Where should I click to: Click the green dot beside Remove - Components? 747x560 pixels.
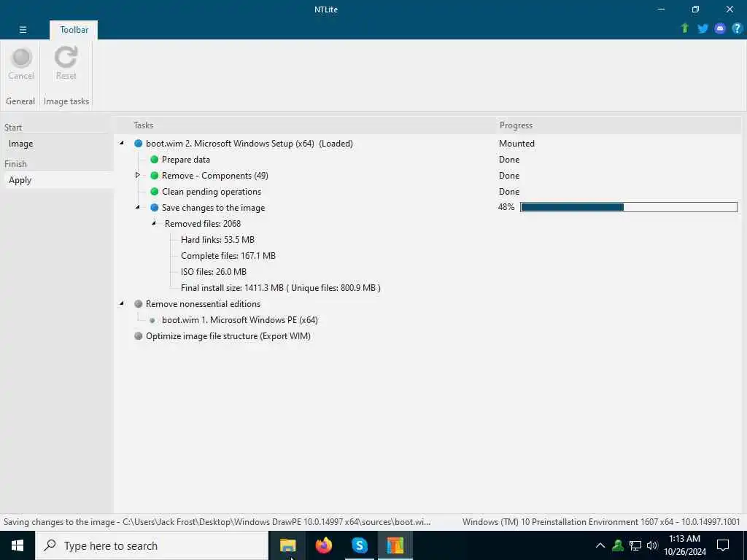coord(155,175)
